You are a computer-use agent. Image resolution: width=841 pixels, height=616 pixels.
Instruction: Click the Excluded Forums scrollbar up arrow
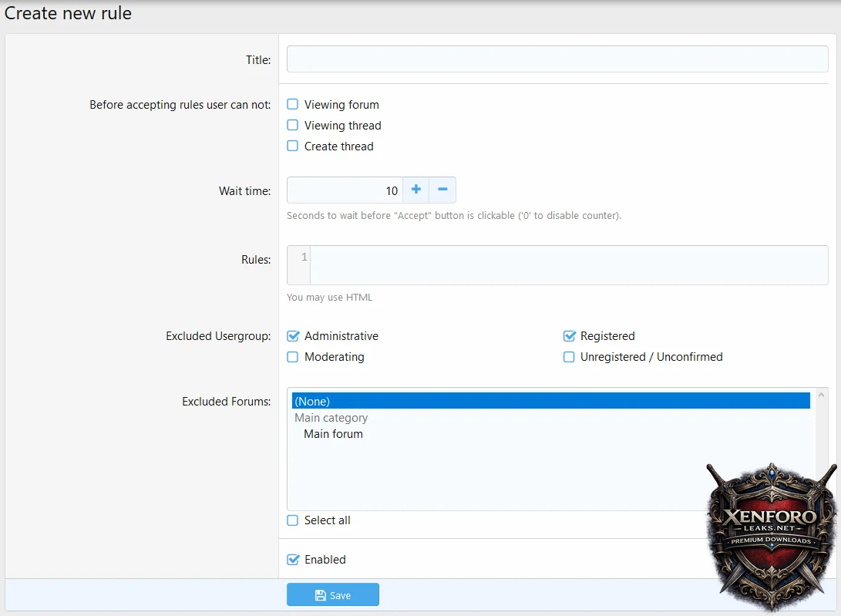click(820, 396)
